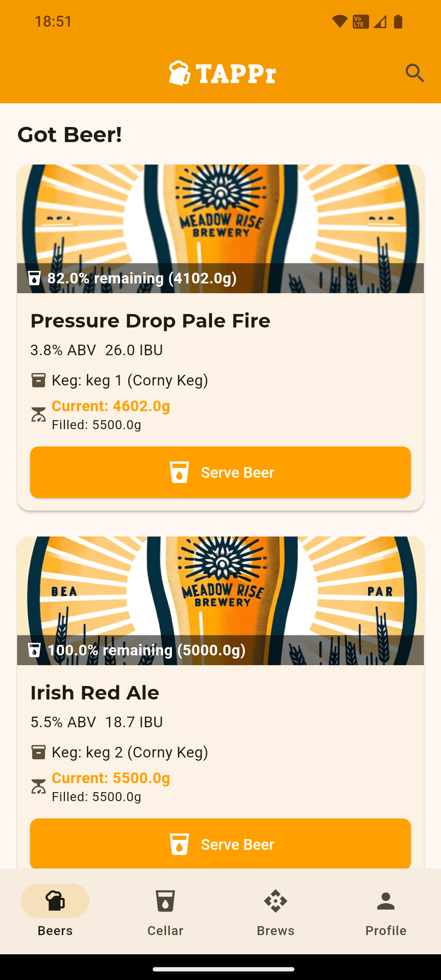Open search with the magnifier icon

point(415,73)
